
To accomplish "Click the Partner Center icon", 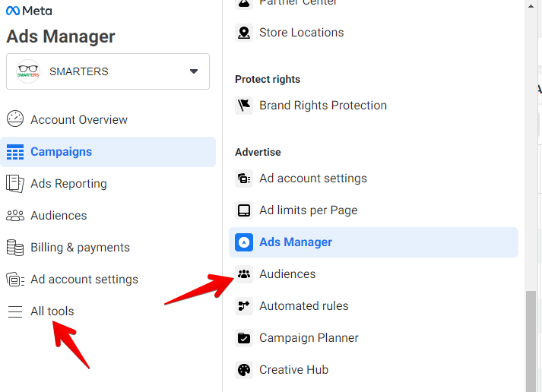I will pos(244,4).
